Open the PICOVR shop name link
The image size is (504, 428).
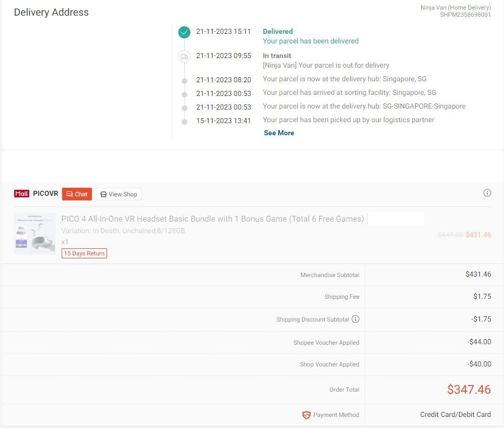click(45, 194)
